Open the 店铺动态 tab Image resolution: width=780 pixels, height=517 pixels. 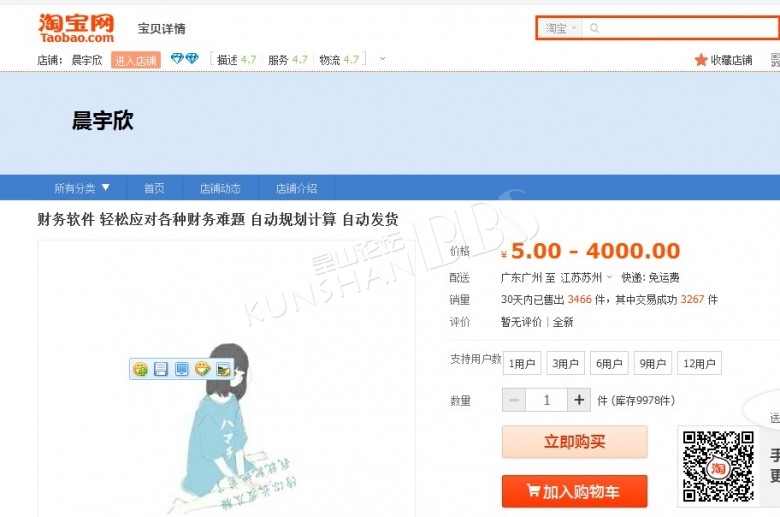220,188
